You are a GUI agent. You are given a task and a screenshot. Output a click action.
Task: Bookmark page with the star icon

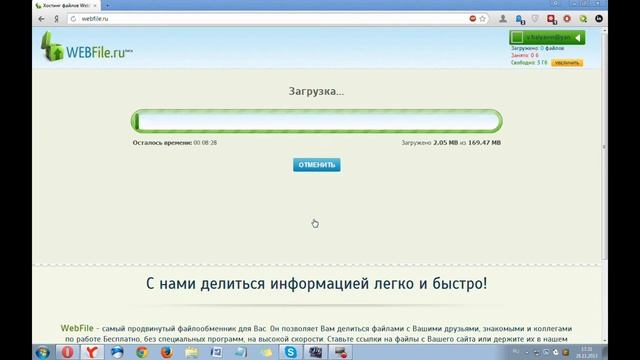(x=482, y=19)
